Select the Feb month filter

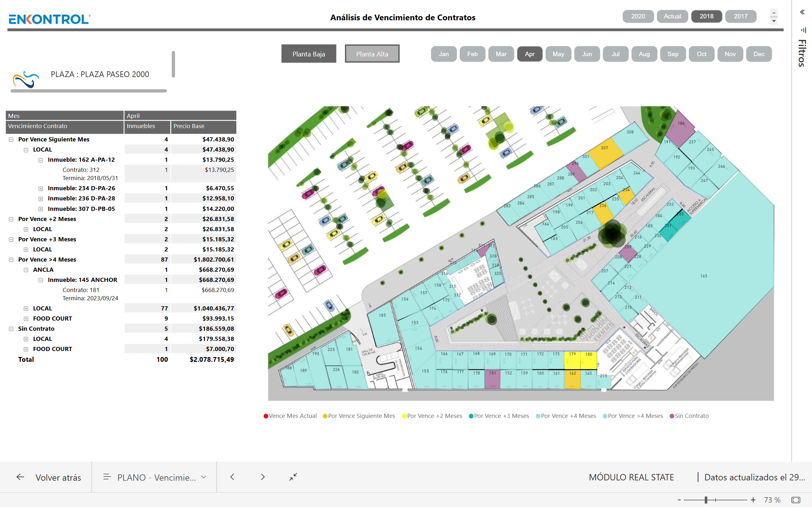[x=472, y=54]
